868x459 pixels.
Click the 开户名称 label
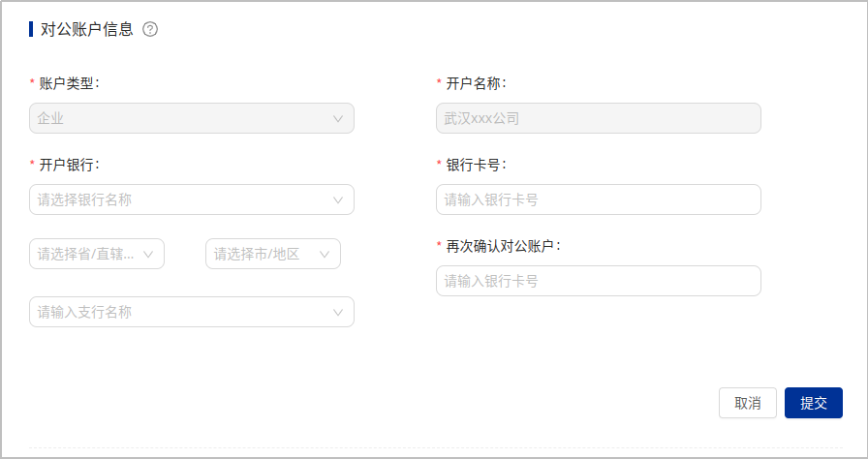(475, 83)
